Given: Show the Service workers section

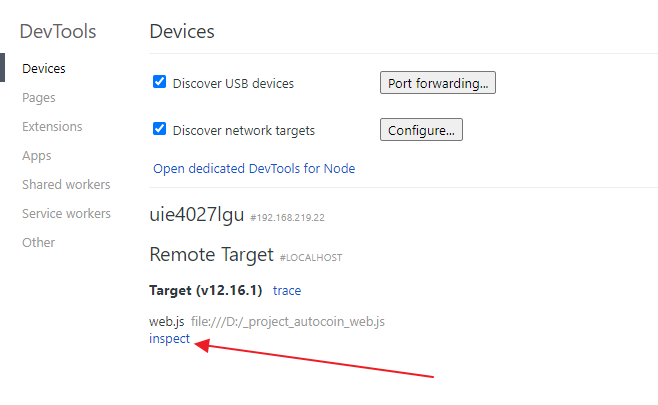Looking at the screenshot, I should (66, 213).
